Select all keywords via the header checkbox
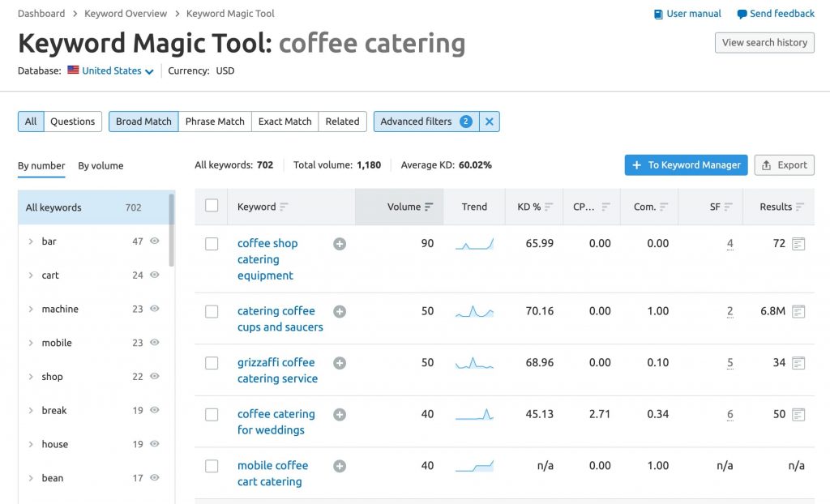Viewport: 830px width, 504px height. tap(212, 206)
